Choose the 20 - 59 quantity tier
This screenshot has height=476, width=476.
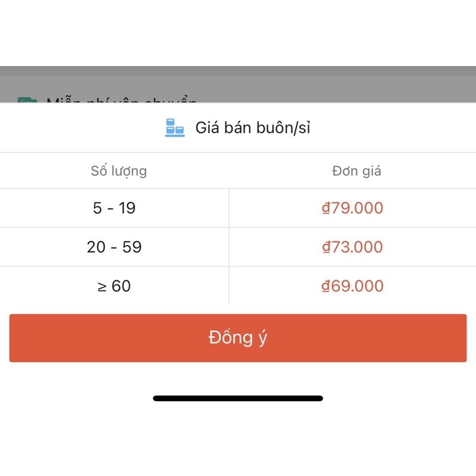tap(114, 247)
